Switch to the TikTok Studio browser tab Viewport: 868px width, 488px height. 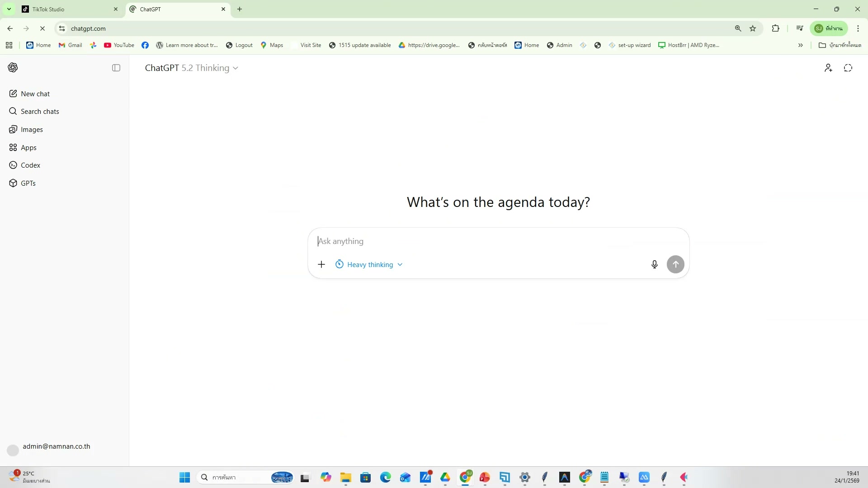(x=63, y=9)
